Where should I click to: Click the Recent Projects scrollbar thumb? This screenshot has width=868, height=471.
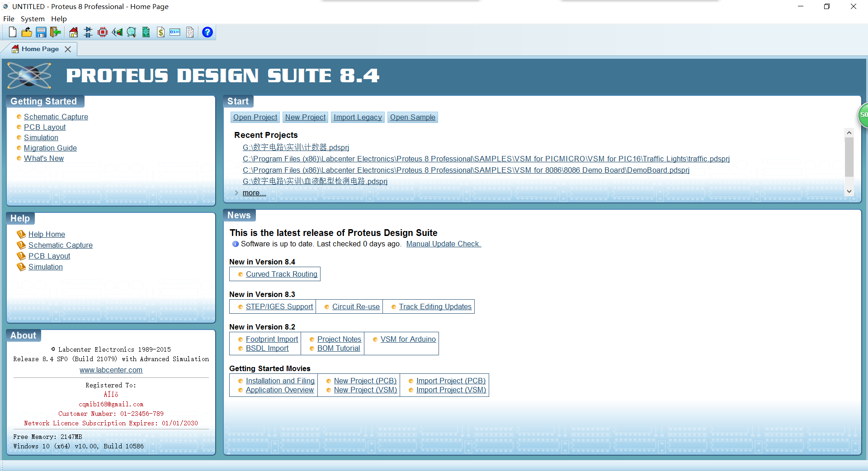pos(849,157)
